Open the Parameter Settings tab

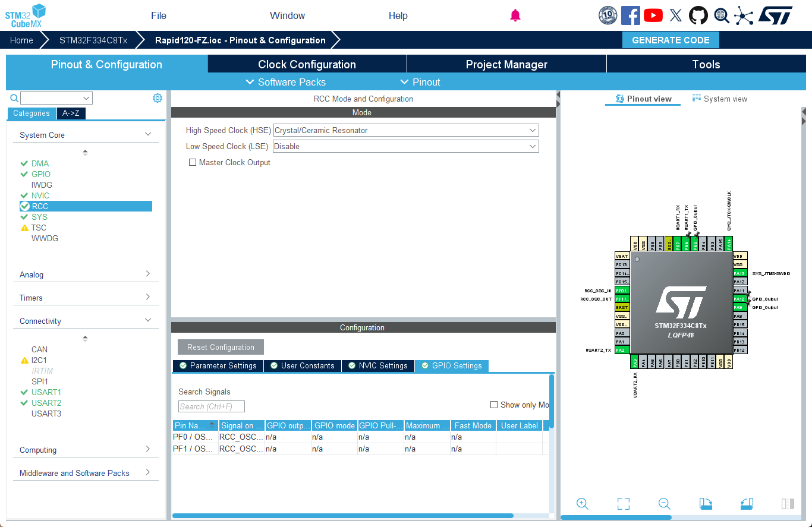(218, 366)
